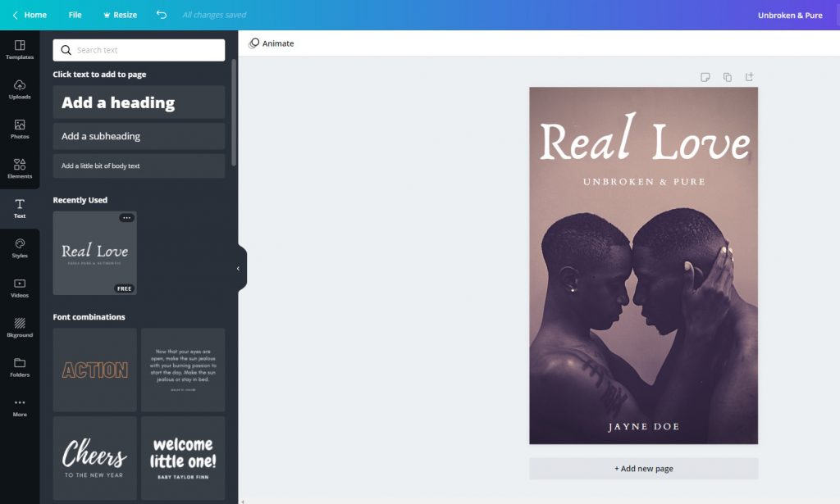The width and height of the screenshot is (840, 504).
Task: Open the Videos sidebar panel
Action: click(x=20, y=288)
